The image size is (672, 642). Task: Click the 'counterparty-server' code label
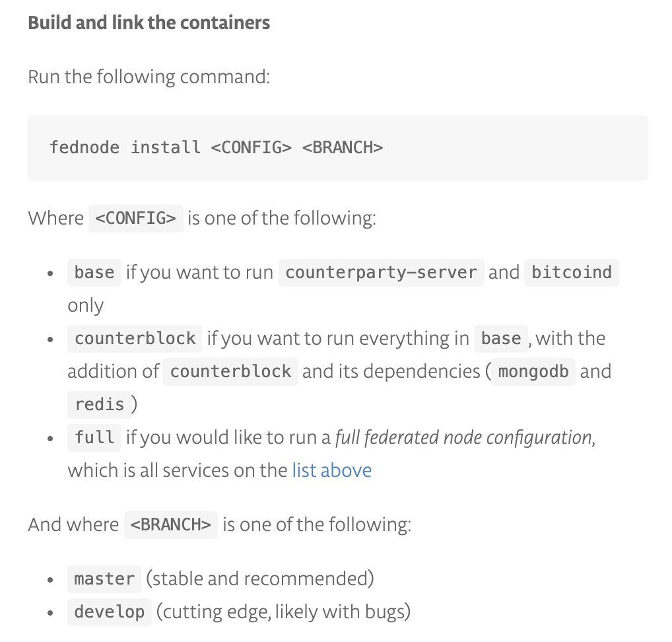(381, 272)
